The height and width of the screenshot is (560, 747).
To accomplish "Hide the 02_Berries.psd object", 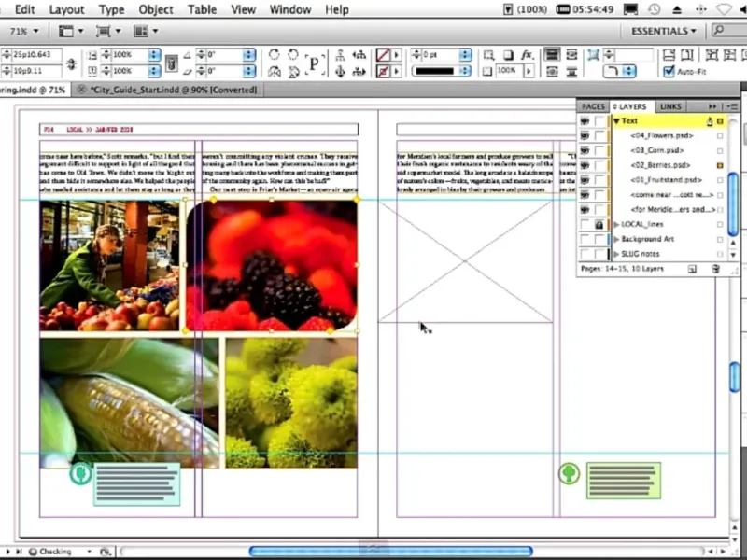I will 585,165.
